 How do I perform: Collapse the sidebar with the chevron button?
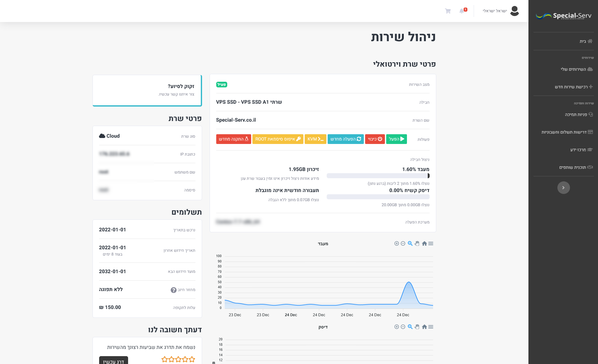tap(563, 188)
